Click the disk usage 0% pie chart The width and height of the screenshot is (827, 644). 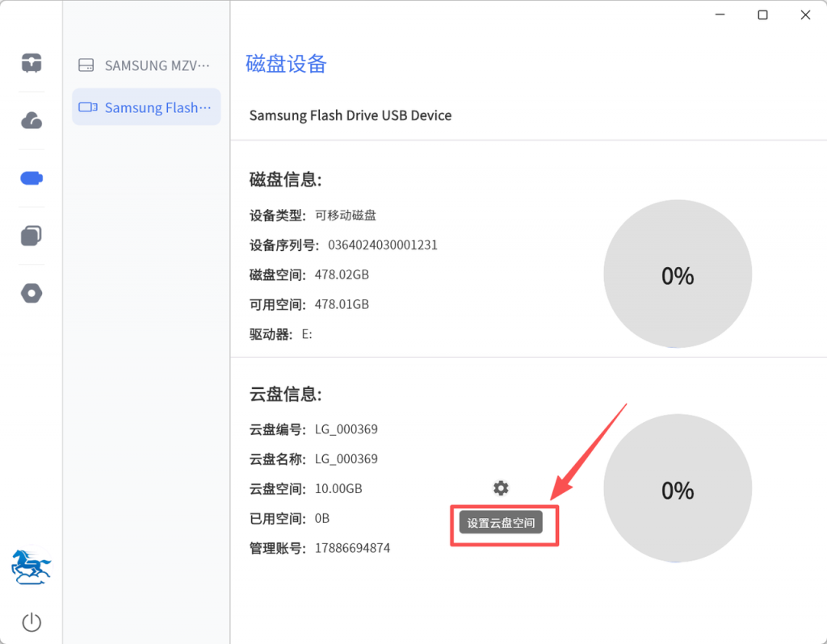coord(678,274)
